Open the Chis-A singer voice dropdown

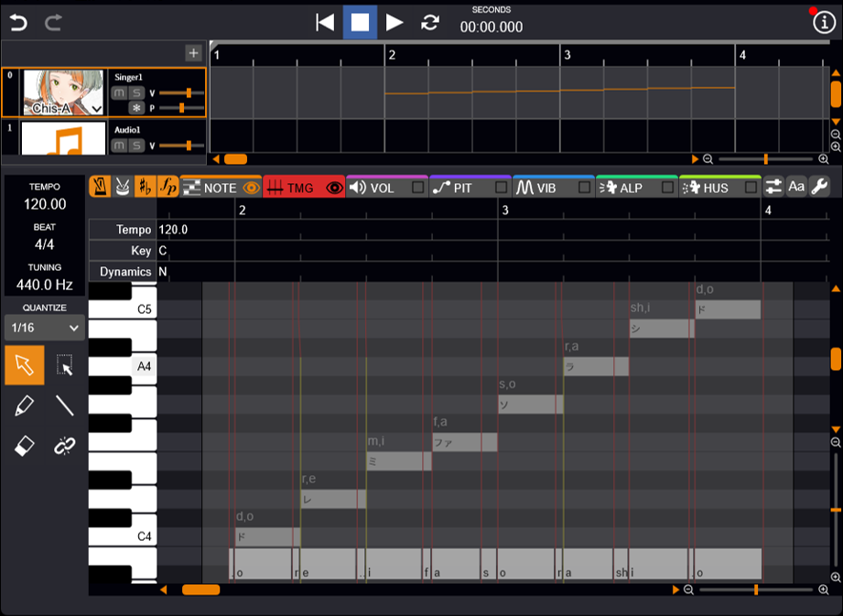pyautogui.click(x=96, y=108)
